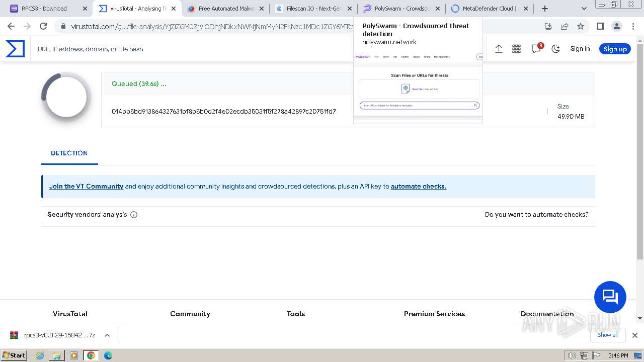This screenshot has height=362, width=644.
Task: Bookmark this page with star icon
Action: click(x=581, y=26)
